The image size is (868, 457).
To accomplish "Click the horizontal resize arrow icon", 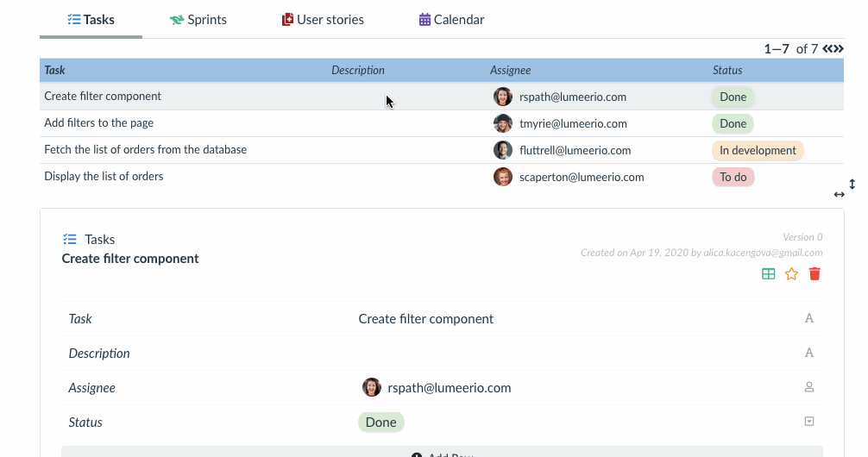I will click(840, 194).
